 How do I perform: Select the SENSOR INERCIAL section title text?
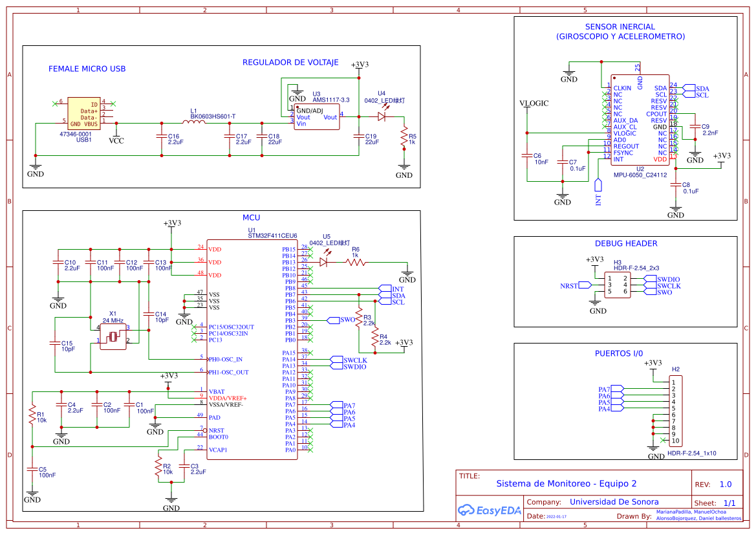point(620,27)
